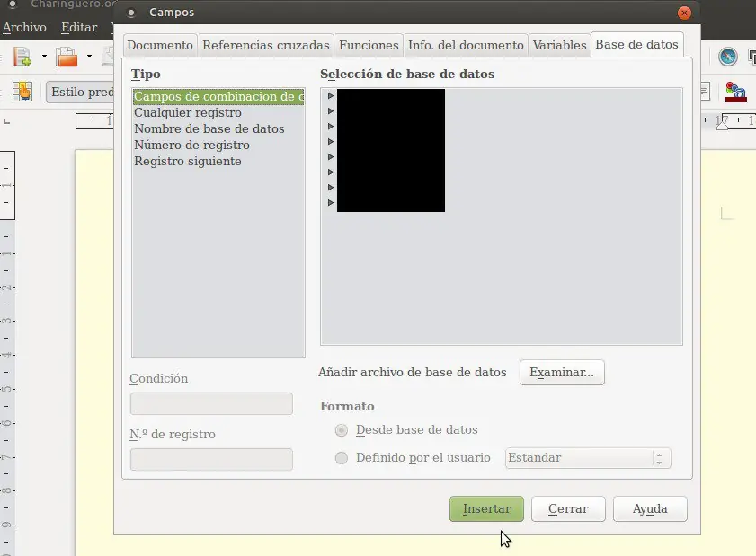756x556 pixels.
Task: Expand the sixth database tree entry
Action: [331, 172]
